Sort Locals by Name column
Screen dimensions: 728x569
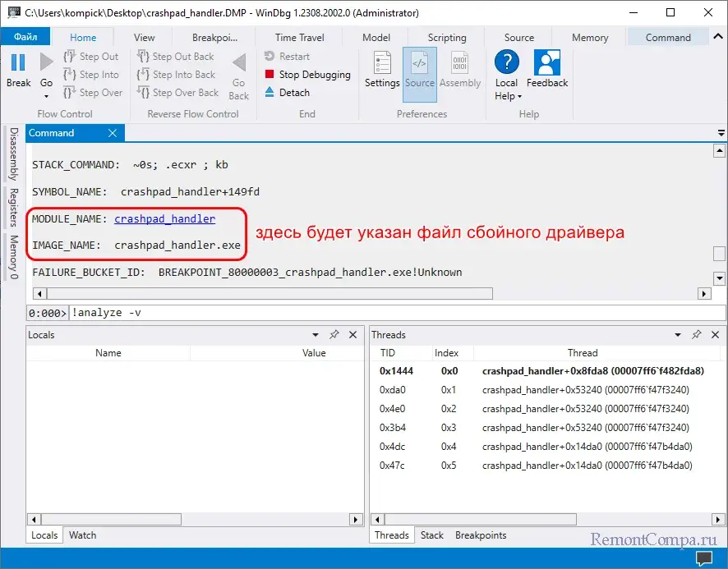click(108, 353)
